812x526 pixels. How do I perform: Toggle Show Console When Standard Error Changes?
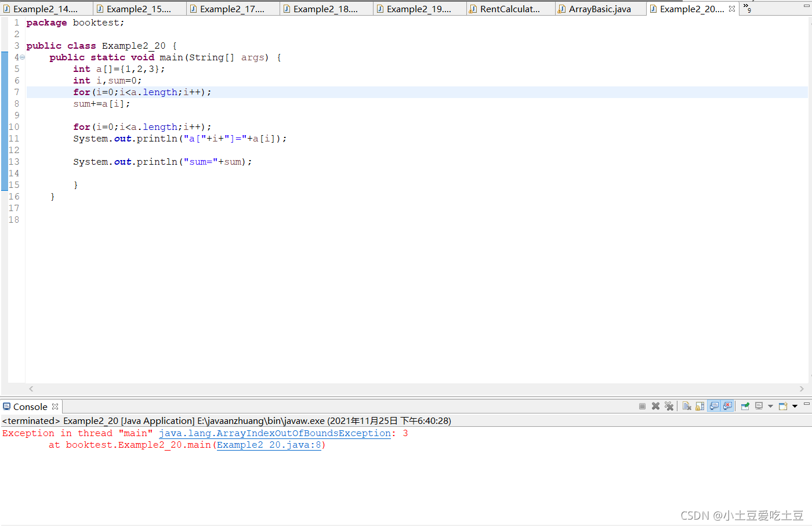[x=728, y=406]
